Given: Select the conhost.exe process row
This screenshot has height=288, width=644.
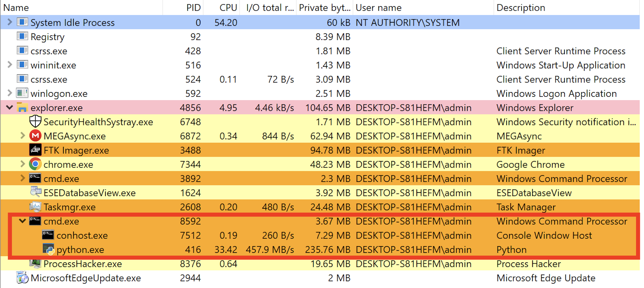Looking at the screenshot, I should coord(320,235).
